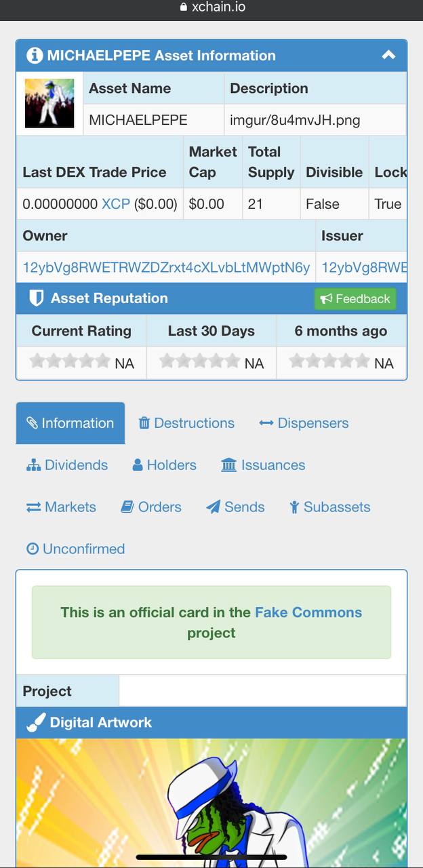Open the owner address 12ybVg8RWETRWZDZrxt4cXLvbLtMWptN6y
423x868 pixels.
pyautogui.click(x=166, y=267)
